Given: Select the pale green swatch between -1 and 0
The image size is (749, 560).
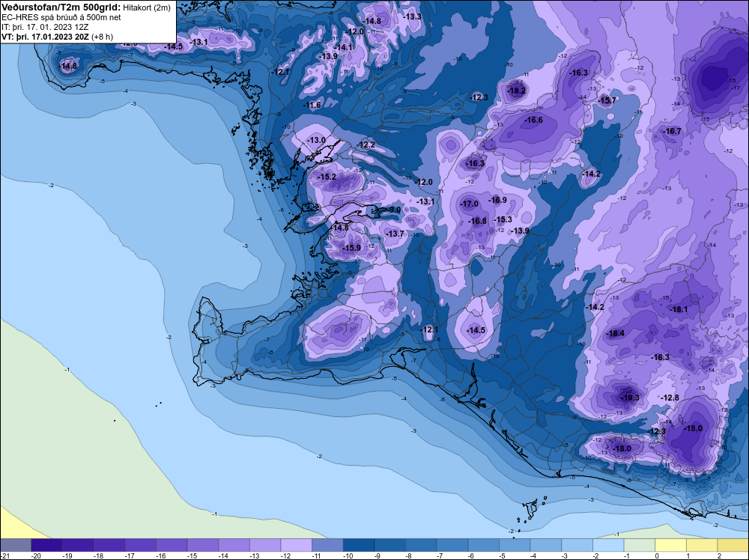Looking at the screenshot, I should 640,545.
